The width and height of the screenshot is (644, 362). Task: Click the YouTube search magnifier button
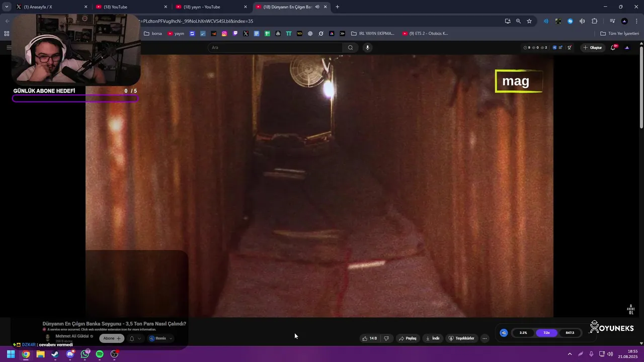tap(351, 48)
